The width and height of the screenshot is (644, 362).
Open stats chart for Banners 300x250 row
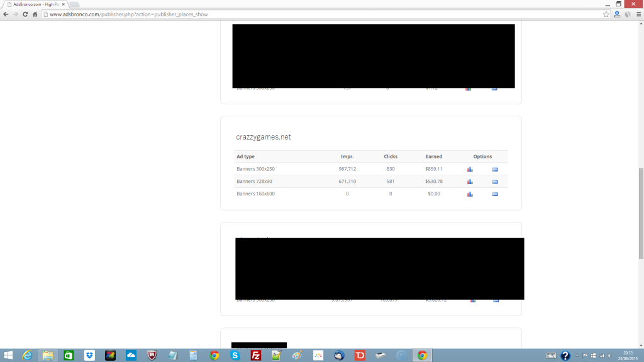[x=470, y=169]
